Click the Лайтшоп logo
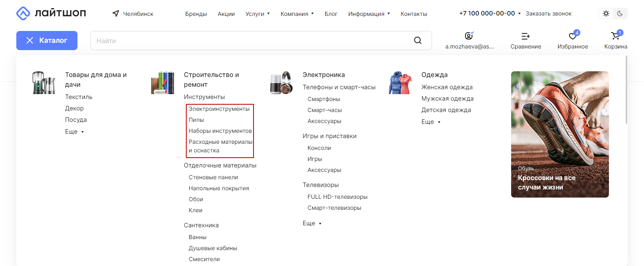The image size is (644, 266). click(x=51, y=13)
